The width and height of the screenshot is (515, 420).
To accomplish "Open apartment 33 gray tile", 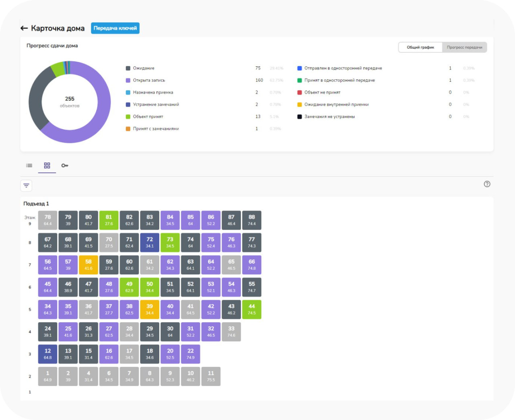I will point(231,332).
